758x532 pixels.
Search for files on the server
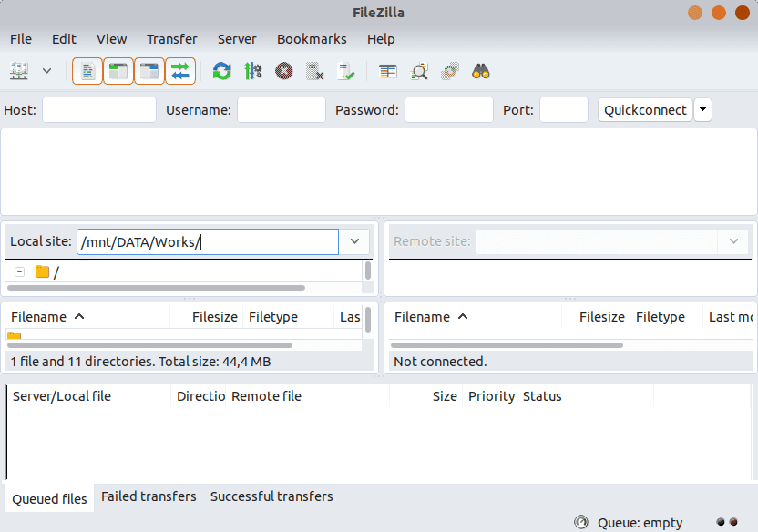click(x=480, y=71)
